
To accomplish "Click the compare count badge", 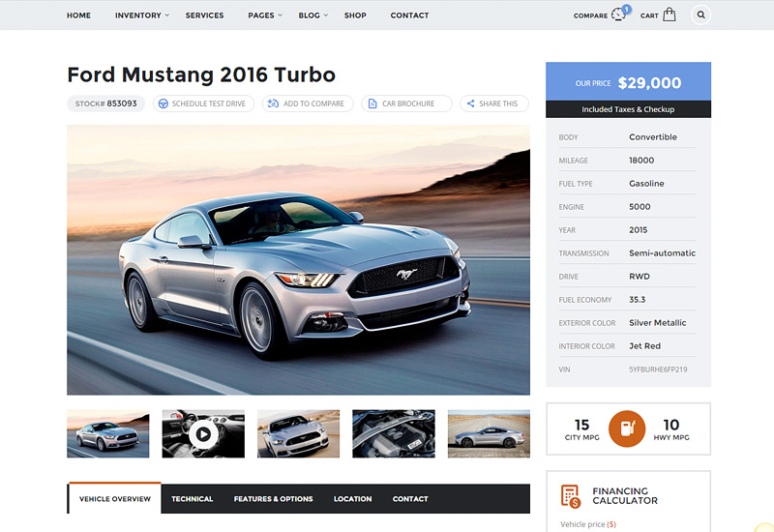I will [x=627, y=9].
